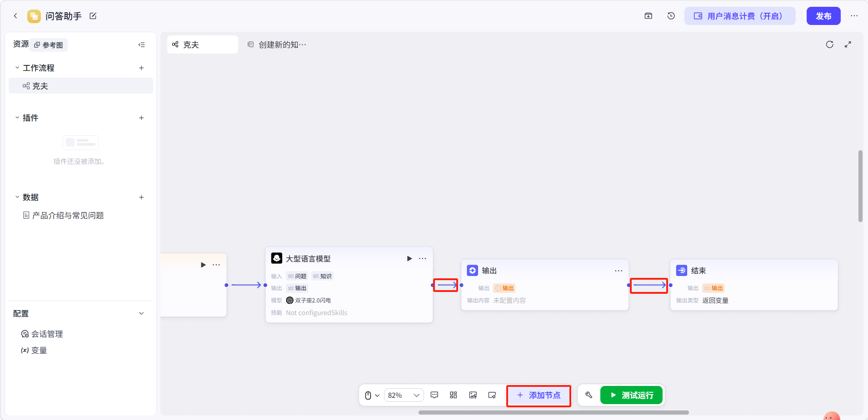
Task: Open mouse interaction mode dropdown
Action: coord(372,395)
